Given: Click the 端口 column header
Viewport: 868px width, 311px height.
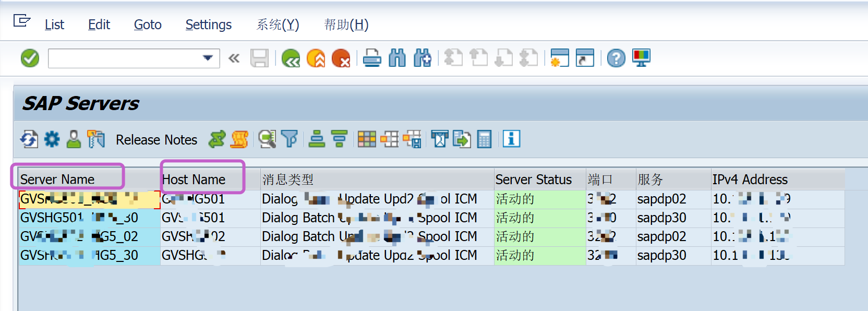Looking at the screenshot, I should [611, 180].
